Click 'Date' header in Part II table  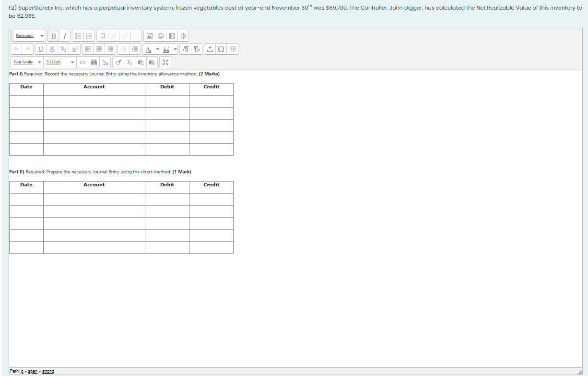click(26, 185)
